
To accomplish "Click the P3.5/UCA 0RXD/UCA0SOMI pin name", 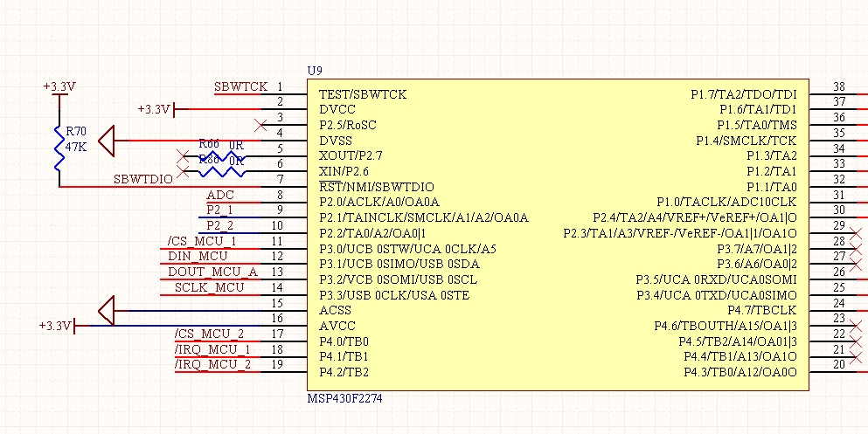I will [x=717, y=279].
